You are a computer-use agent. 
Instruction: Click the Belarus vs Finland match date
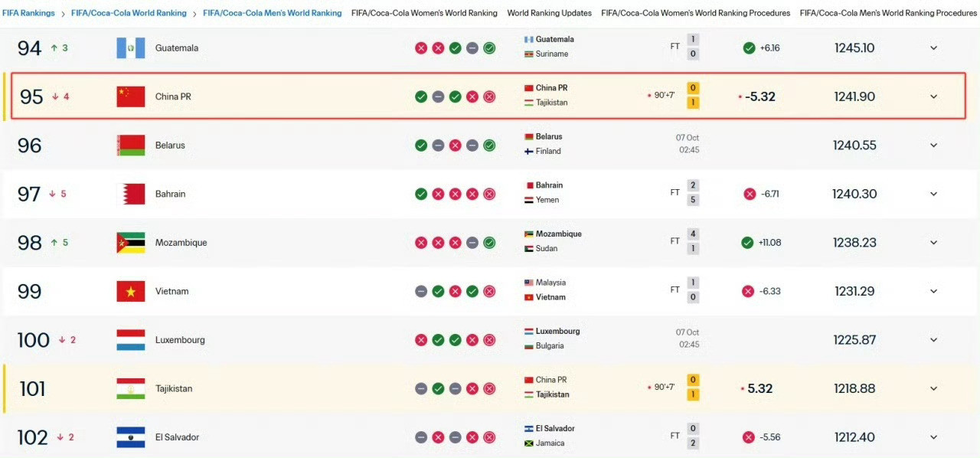click(x=688, y=144)
